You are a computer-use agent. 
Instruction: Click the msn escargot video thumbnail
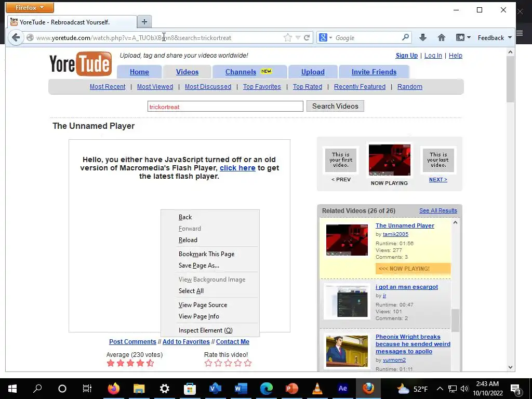pos(347,302)
